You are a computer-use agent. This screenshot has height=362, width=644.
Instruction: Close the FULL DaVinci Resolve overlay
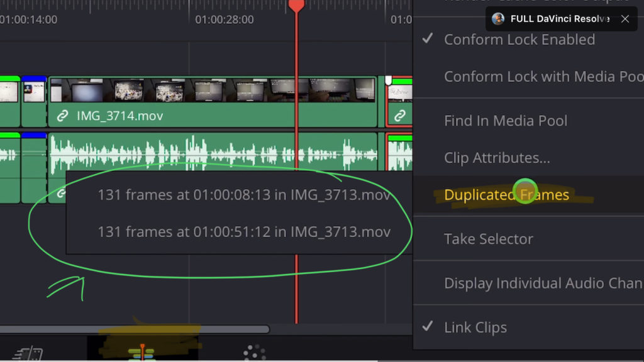625,19
